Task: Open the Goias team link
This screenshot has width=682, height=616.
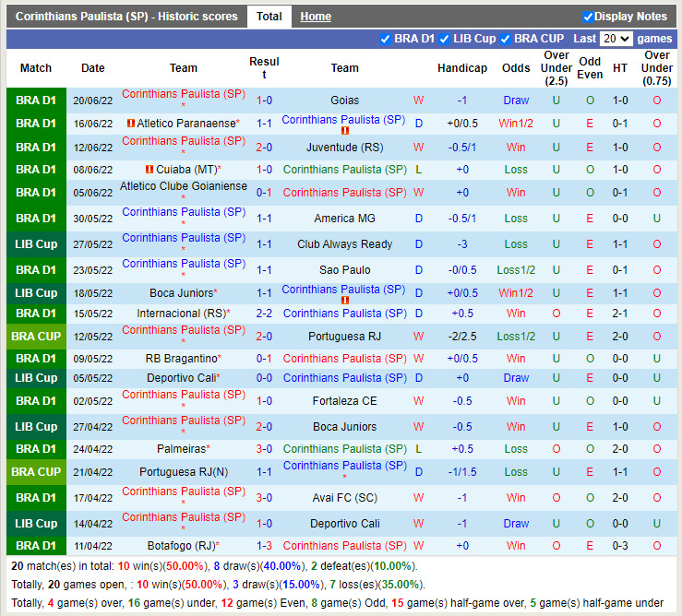Action: pos(344,101)
